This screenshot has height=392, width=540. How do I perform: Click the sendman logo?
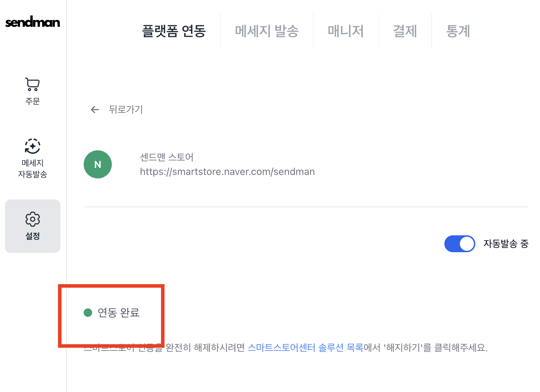pos(33,22)
